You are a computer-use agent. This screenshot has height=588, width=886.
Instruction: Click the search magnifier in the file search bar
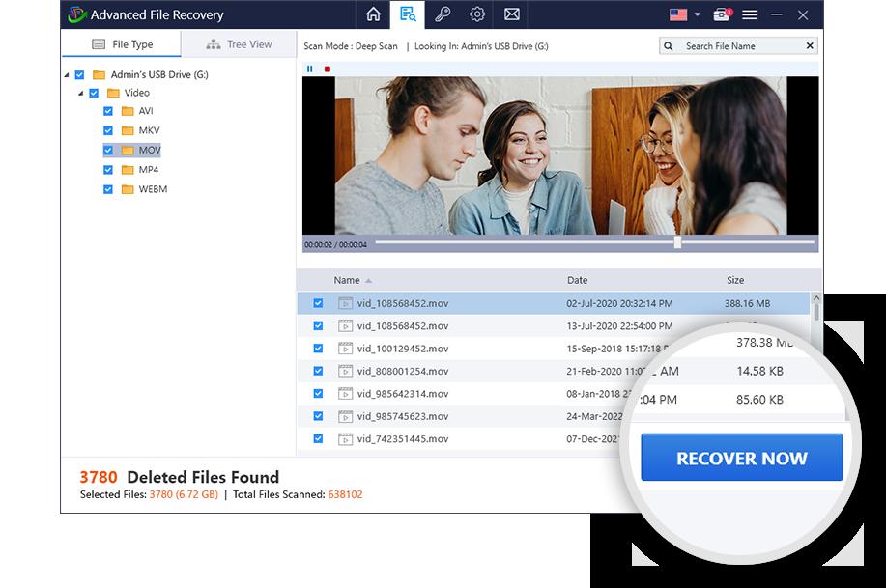tap(667, 45)
